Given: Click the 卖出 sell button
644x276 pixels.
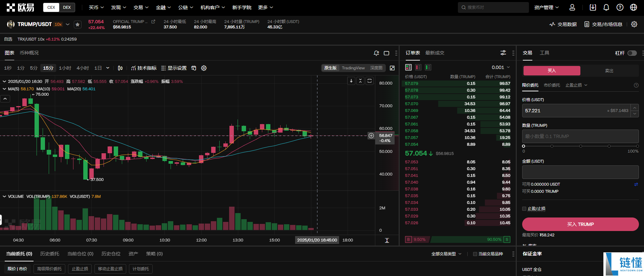Looking at the screenshot, I should click(609, 71).
